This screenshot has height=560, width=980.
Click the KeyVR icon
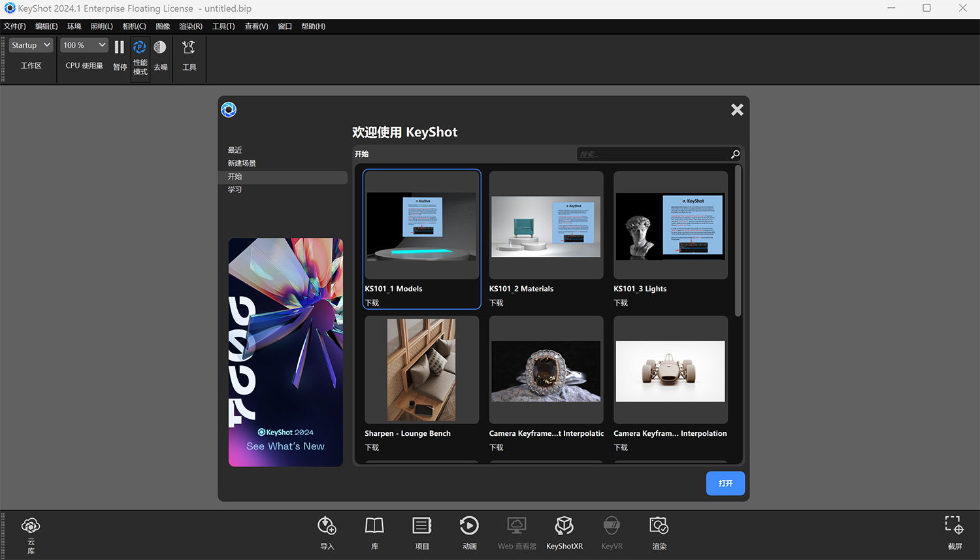pos(612,526)
